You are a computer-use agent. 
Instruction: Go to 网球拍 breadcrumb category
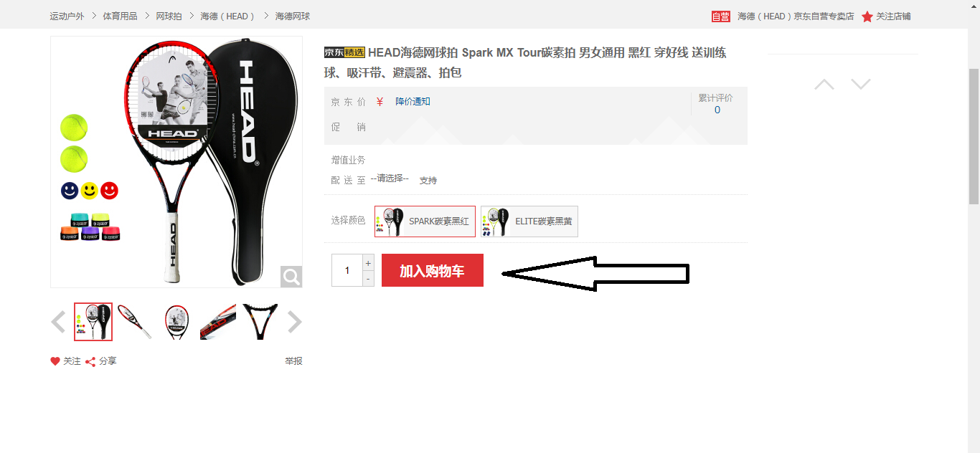[x=169, y=16]
